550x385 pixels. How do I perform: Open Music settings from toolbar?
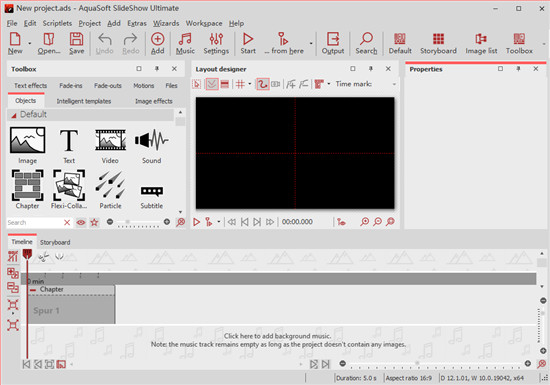(x=185, y=43)
